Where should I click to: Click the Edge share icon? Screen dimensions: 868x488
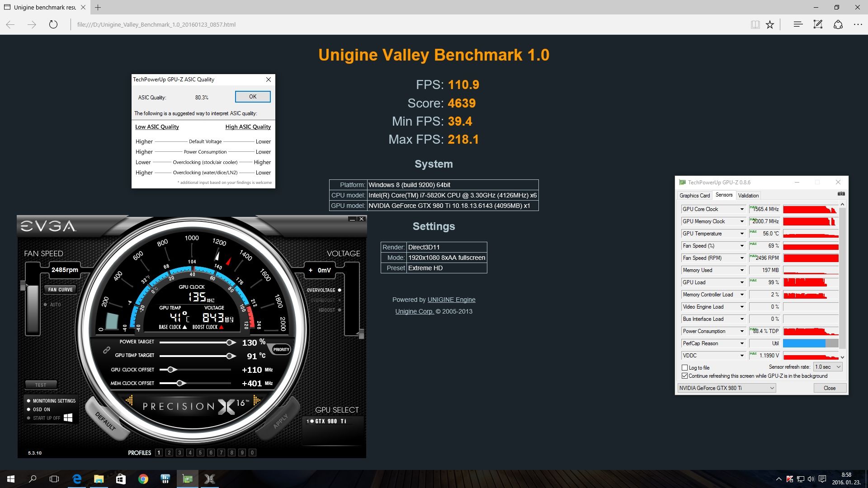838,24
